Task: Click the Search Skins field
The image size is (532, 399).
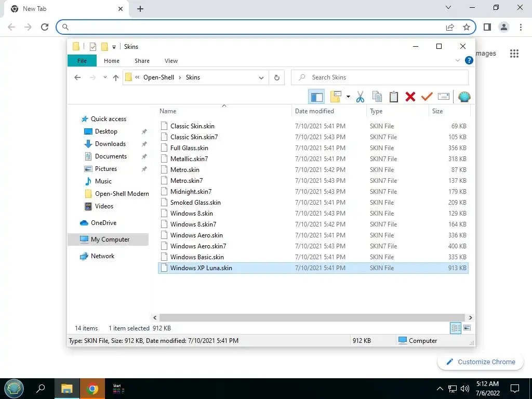Action: [x=380, y=77]
